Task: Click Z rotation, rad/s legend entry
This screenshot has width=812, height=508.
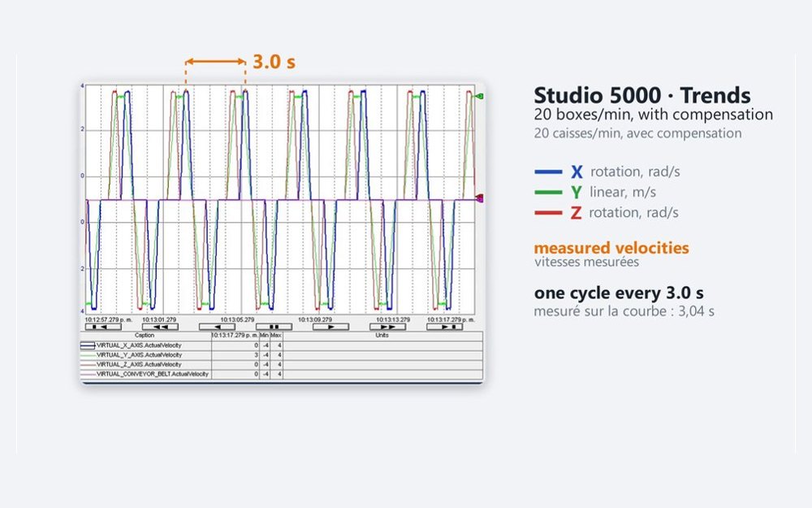Action: tap(607, 212)
